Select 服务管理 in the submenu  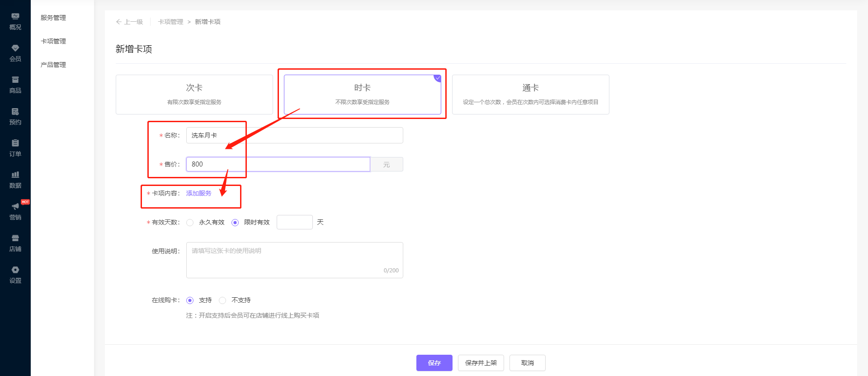tap(53, 18)
